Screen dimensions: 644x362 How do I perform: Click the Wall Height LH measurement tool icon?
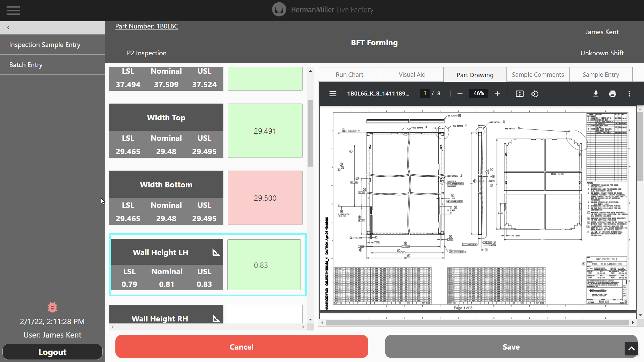pos(216,252)
